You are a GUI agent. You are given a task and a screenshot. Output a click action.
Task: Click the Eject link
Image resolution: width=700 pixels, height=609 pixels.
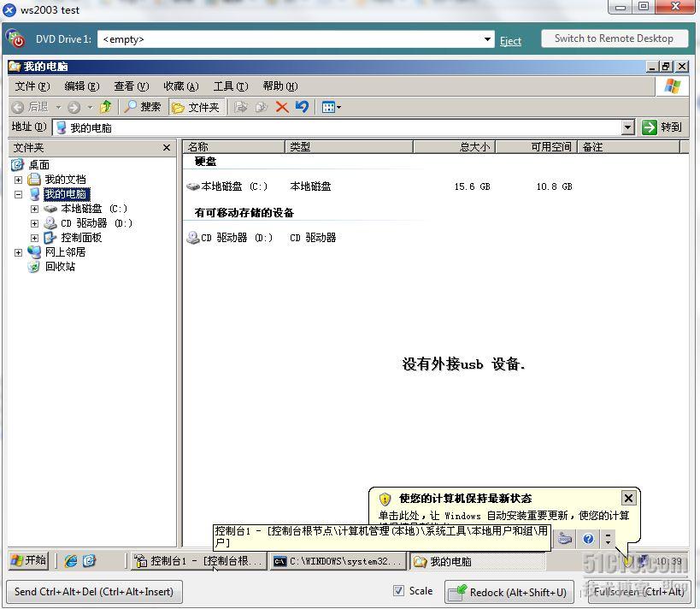(x=510, y=41)
